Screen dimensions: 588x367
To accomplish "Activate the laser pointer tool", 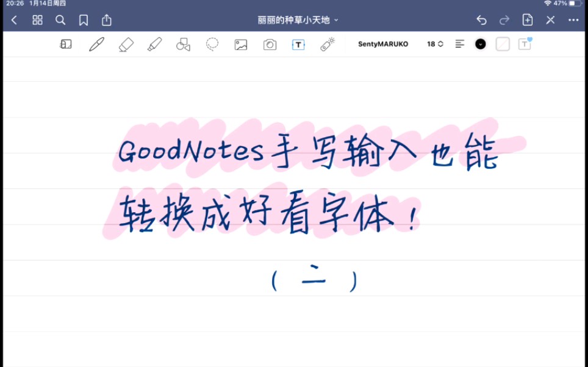I will (x=328, y=45).
